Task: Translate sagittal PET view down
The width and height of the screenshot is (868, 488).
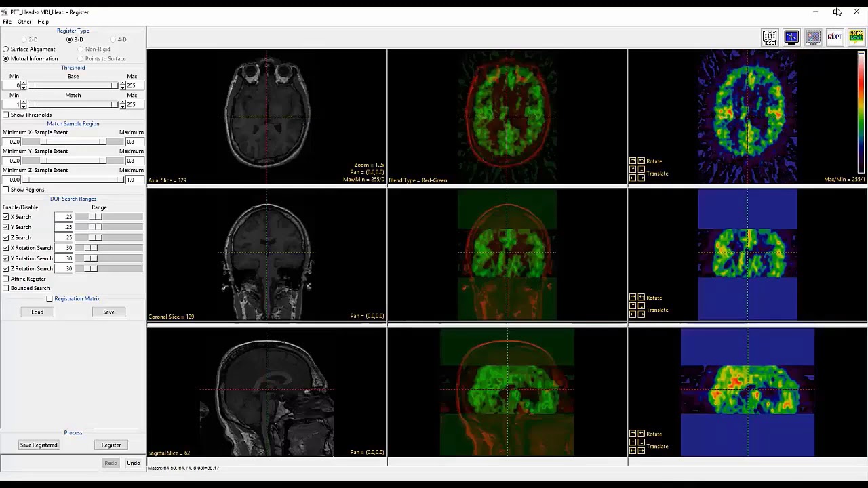Action: click(x=642, y=442)
